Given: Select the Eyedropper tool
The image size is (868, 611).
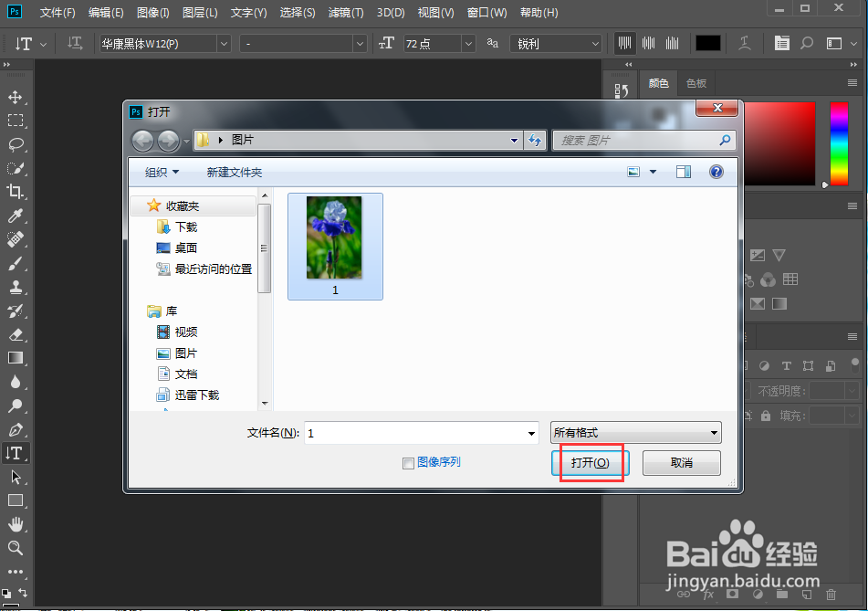Looking at the screenshot, I should [x=15, y=216].
